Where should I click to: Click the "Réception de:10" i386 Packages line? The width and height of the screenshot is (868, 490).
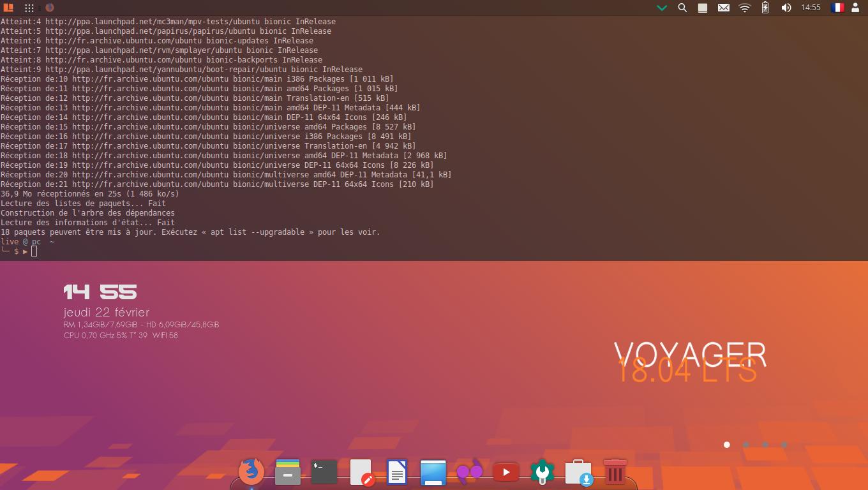197,79
